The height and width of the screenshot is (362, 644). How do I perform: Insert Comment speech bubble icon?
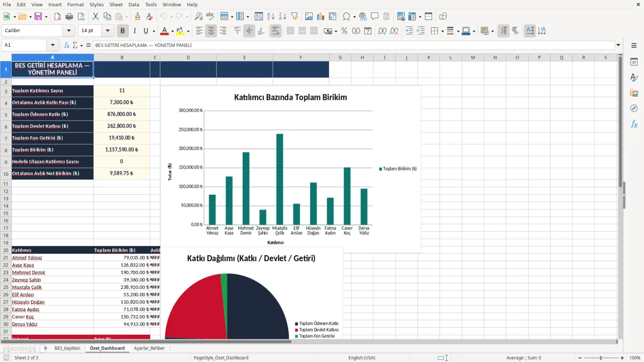tap(375, 17)
